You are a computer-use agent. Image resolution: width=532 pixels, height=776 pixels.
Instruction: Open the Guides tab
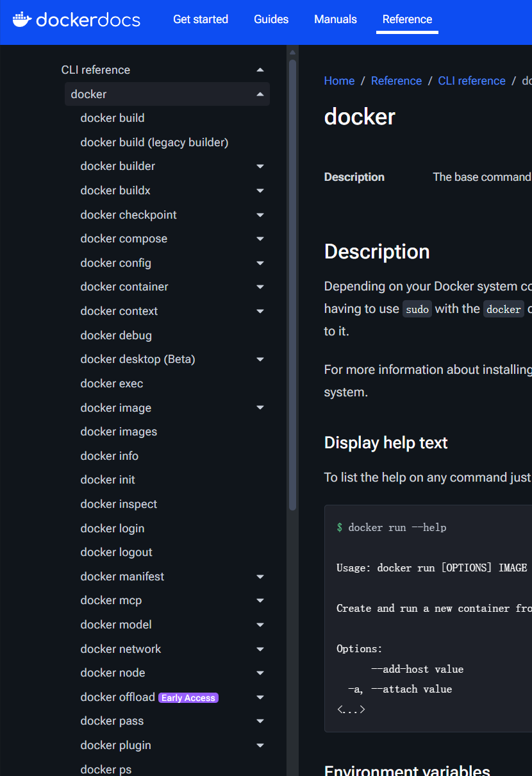point(271,19)
